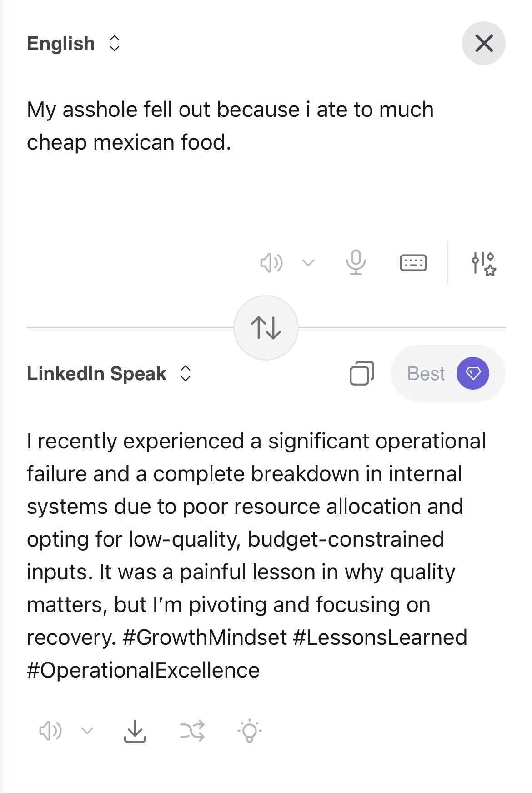
Task: Click the #OperationalExcellence hashtag text
Action: click(x=143, y=670)
